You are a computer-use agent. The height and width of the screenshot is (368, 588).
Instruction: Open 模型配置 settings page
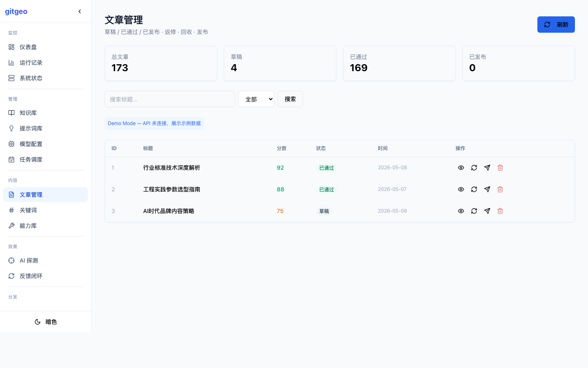[45, 144]
